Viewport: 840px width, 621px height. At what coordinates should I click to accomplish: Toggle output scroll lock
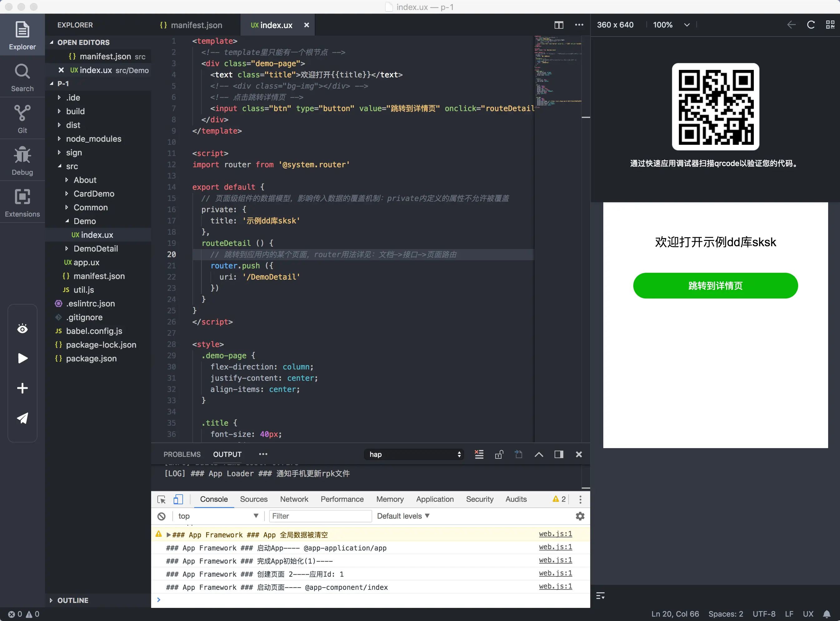pos(499,454)
